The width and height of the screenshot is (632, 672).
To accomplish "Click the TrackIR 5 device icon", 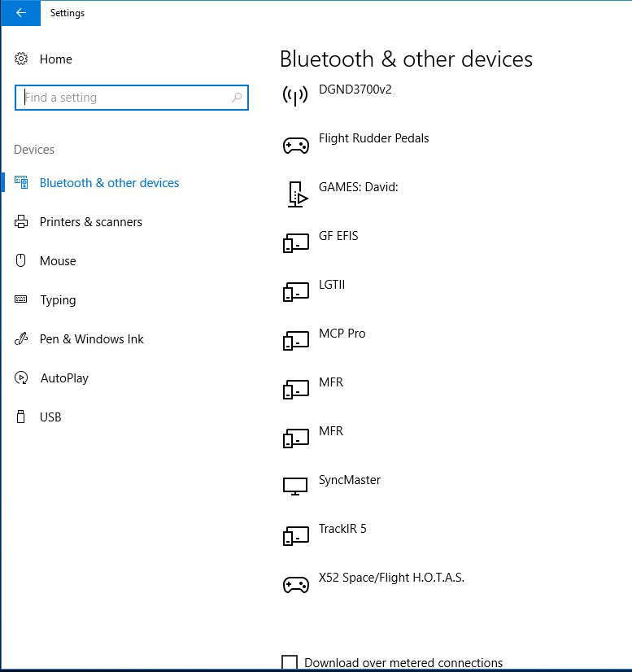I will tap(295, 535).
